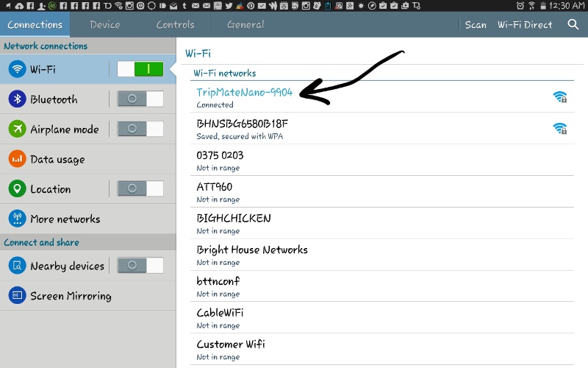Select the bttnconf network
This screenshot has height=368, width=588.
click(x=381, y=286)
